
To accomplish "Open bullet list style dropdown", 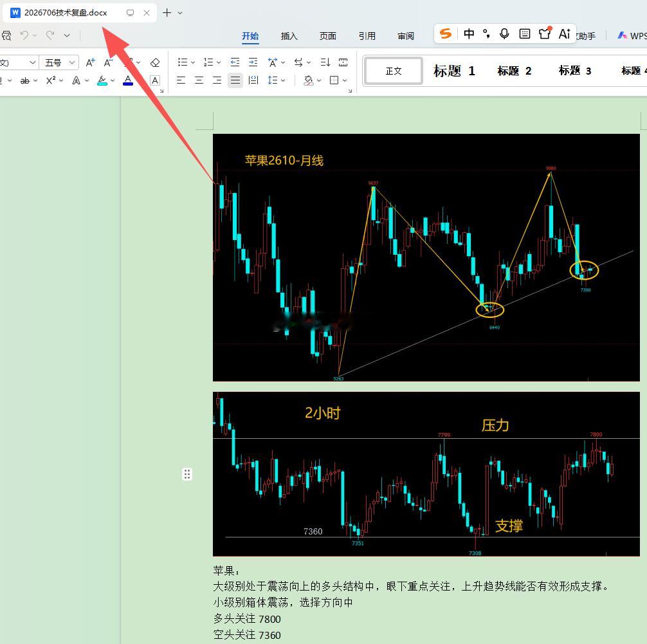I will (x=193, y=62).
